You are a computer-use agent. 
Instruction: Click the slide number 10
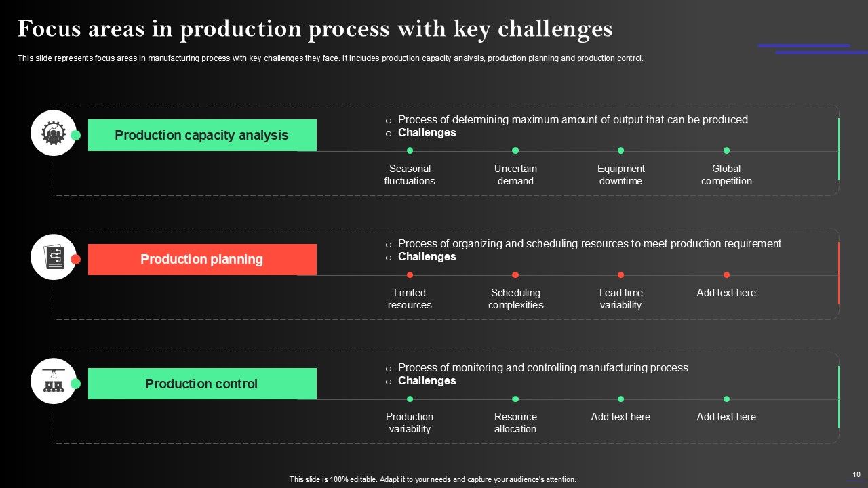coord(856,474)
